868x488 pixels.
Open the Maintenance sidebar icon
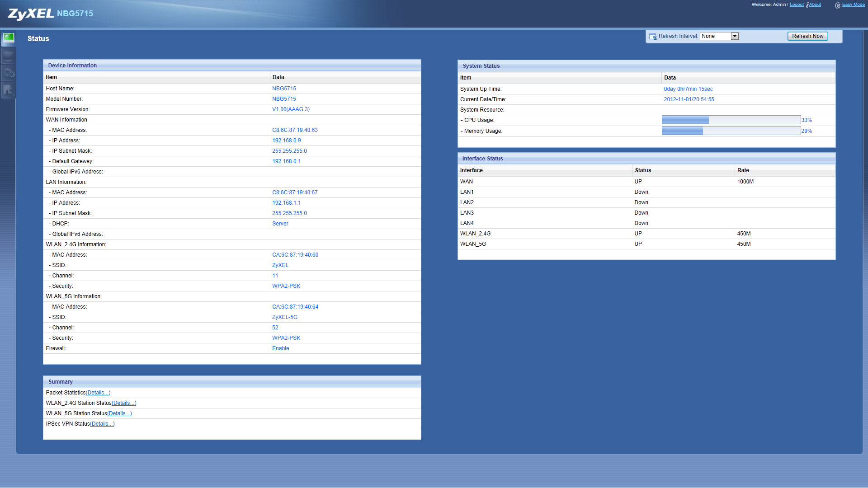coord(9,90)
